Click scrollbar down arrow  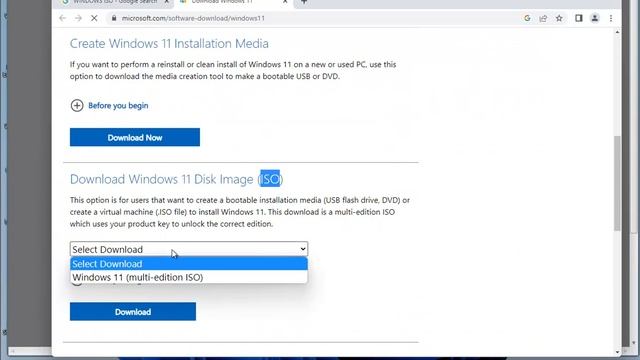click(x=617, y=351)
